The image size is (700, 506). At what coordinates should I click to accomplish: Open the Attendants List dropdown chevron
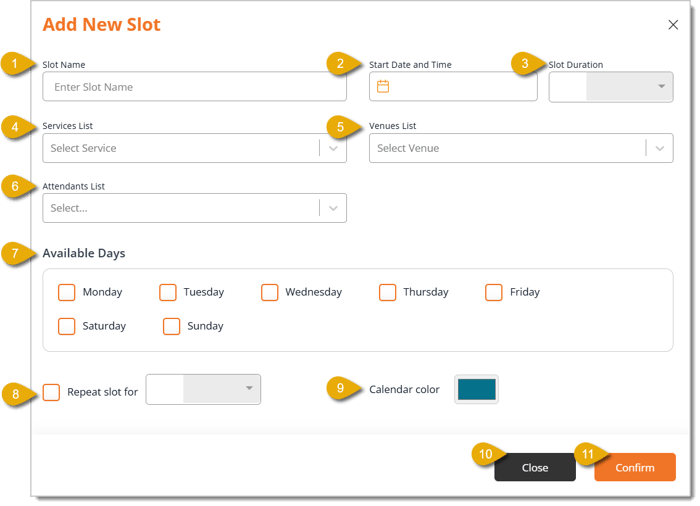tap(333, 208)
